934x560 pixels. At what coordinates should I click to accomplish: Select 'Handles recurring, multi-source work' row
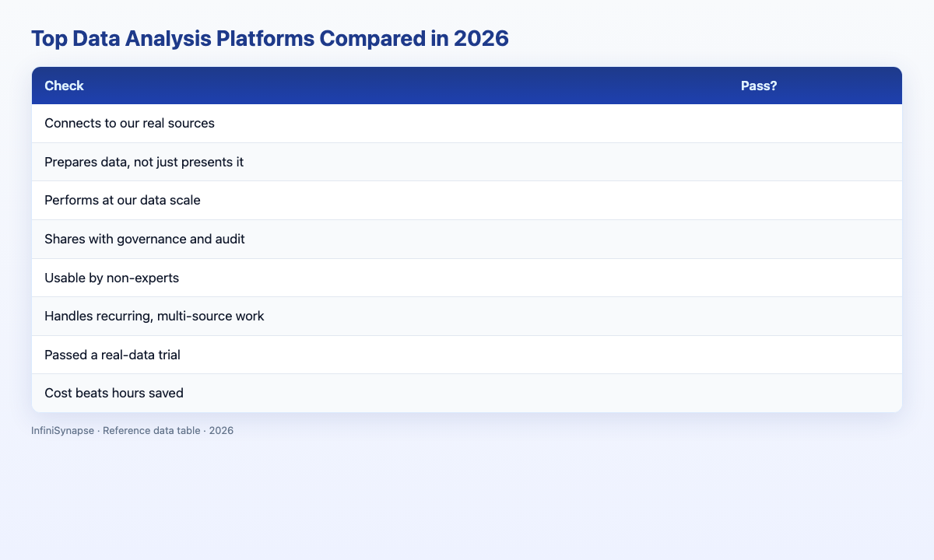click(467, 316)
